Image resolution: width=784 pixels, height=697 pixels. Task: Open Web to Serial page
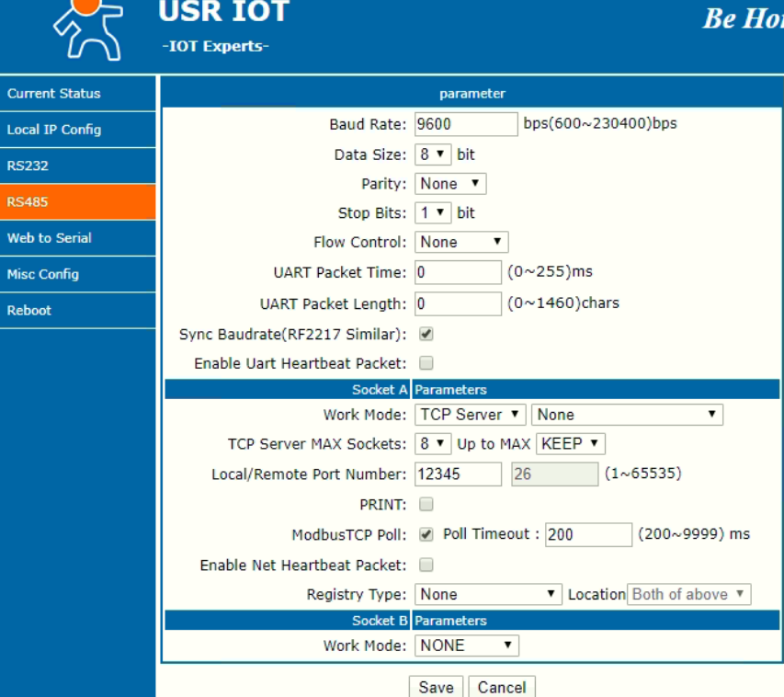[x=77, y=237]
